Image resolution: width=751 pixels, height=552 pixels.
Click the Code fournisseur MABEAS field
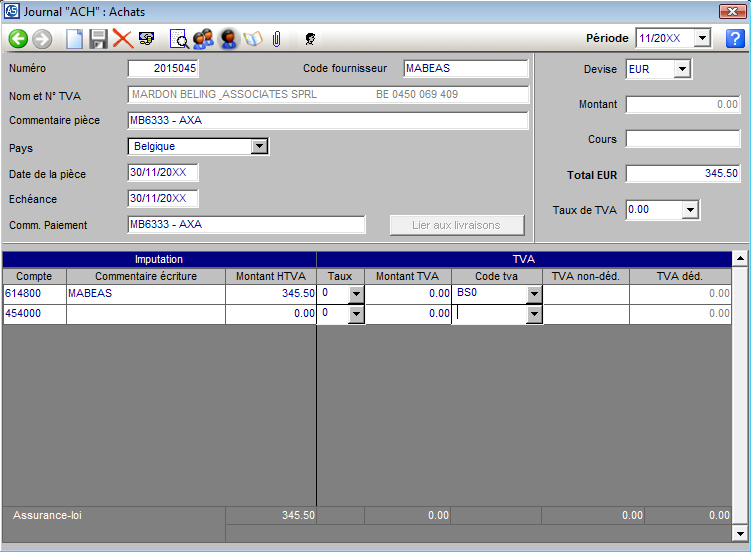pyautogui.click(x=465, y=69)
